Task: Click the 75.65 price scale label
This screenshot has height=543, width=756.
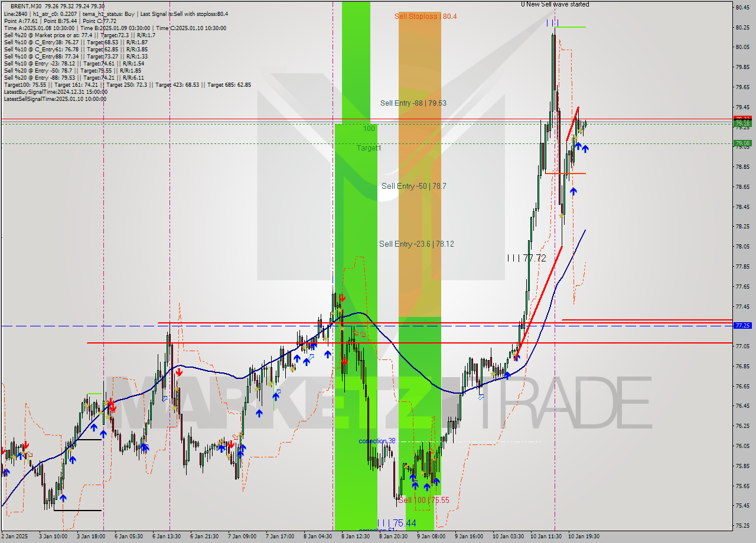Action: point(743,486)
